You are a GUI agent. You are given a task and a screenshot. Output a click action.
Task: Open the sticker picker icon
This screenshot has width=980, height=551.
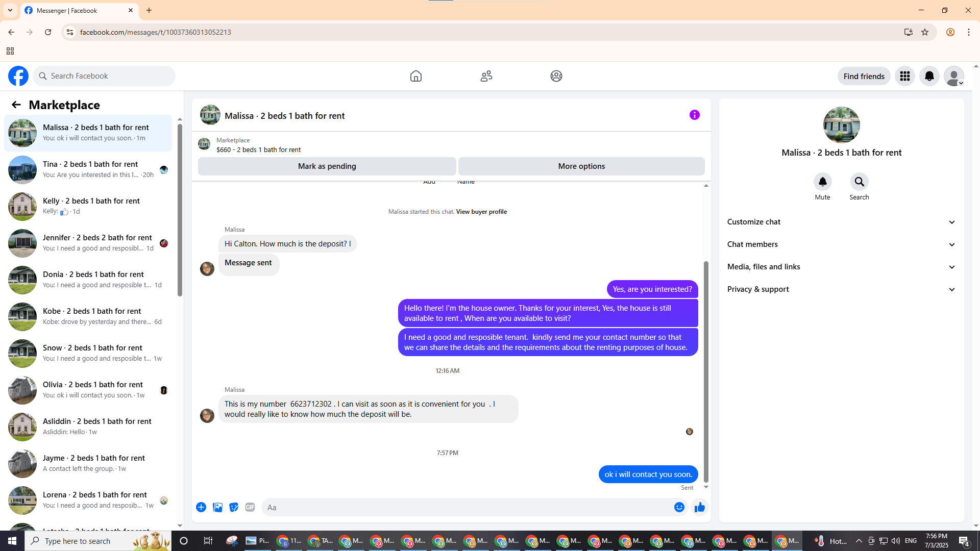coord(234,507)
